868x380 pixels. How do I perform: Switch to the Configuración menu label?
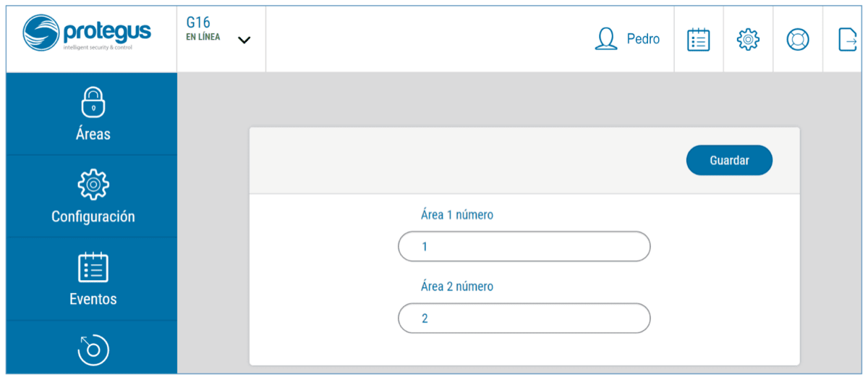pyautogui.click(x=93, y=216)
